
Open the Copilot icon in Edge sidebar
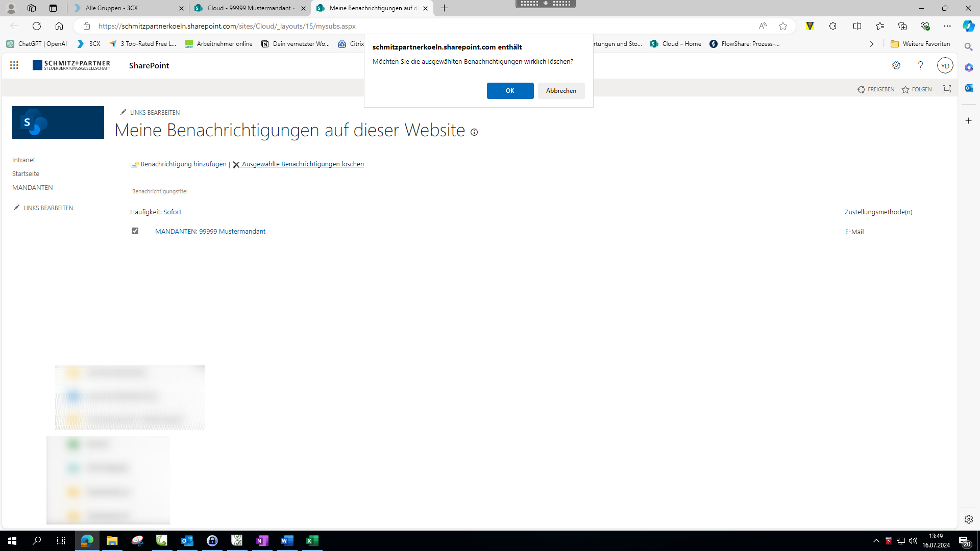point(968,26)
